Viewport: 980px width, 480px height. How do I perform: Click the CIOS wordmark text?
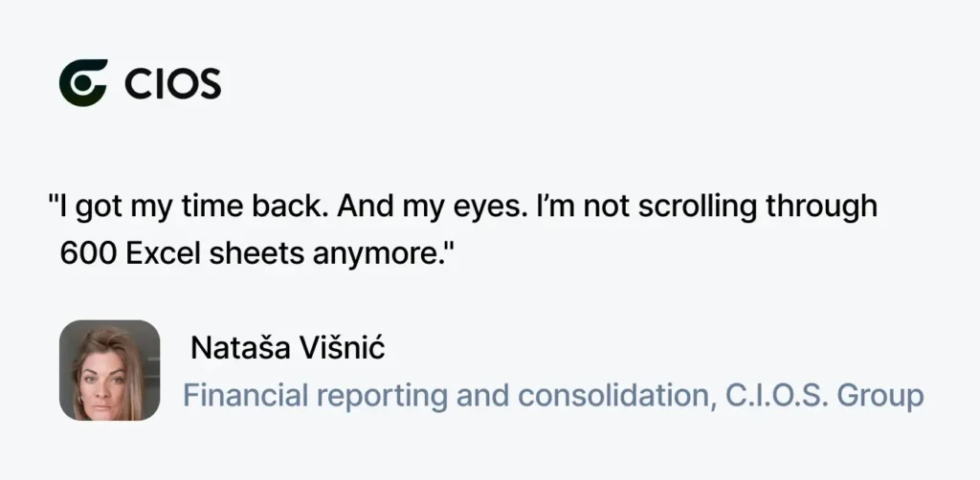pos(173,83)
